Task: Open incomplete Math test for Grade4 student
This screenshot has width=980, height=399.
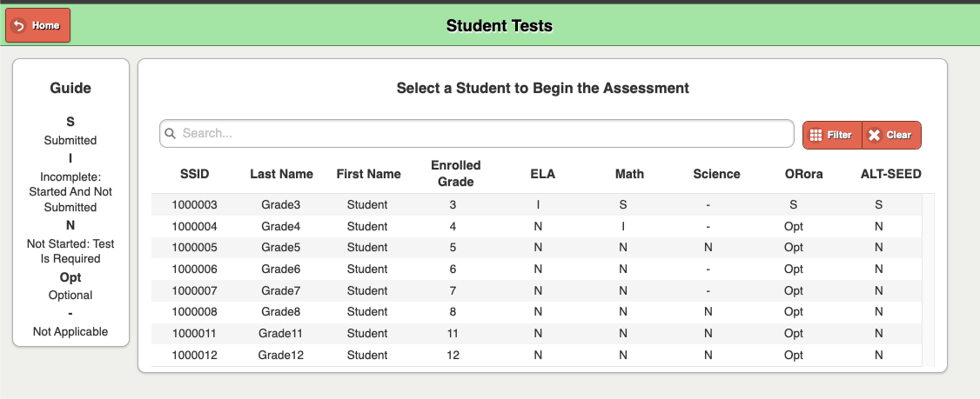Action: [x=622, y=227]
